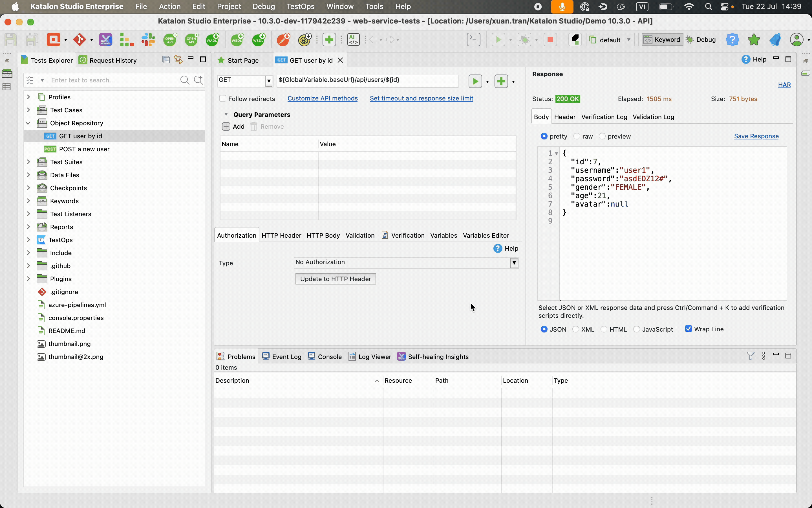Open the default profile dropdown
Viewport: 812px width, 508px height.
click(x=610, y=40)
